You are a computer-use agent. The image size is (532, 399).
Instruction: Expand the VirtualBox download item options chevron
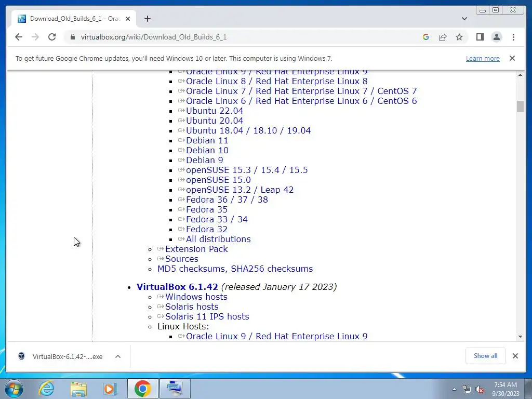tap(118, 356)
